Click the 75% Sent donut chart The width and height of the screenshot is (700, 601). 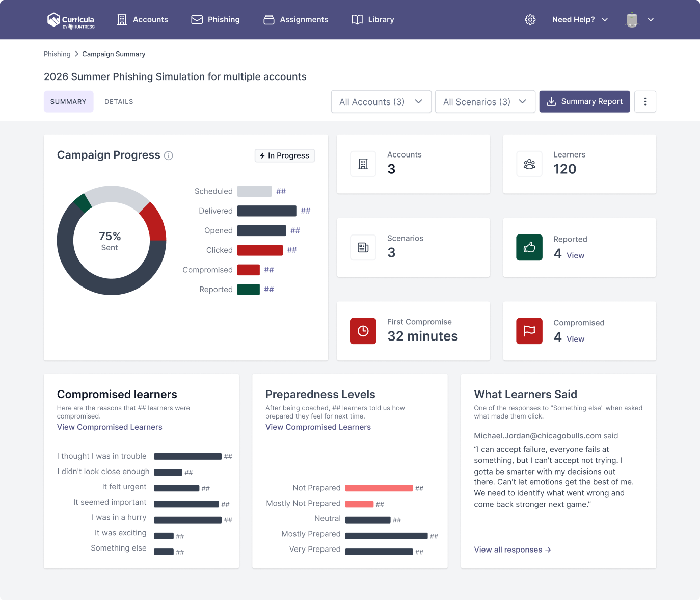(112, 240)
